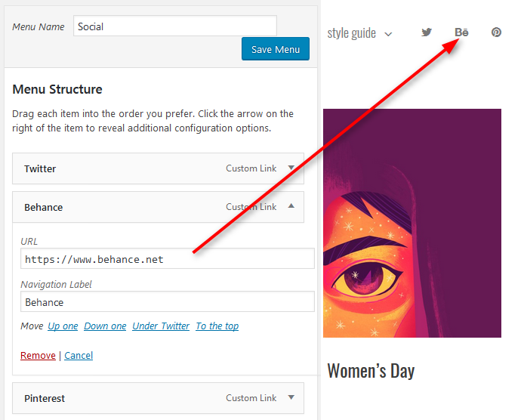Open the style guide menu item

point(352,33)
